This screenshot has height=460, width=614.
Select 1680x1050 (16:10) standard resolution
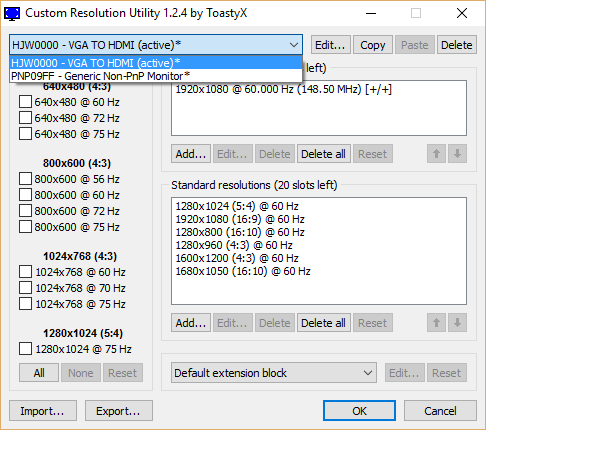[243, 271]
